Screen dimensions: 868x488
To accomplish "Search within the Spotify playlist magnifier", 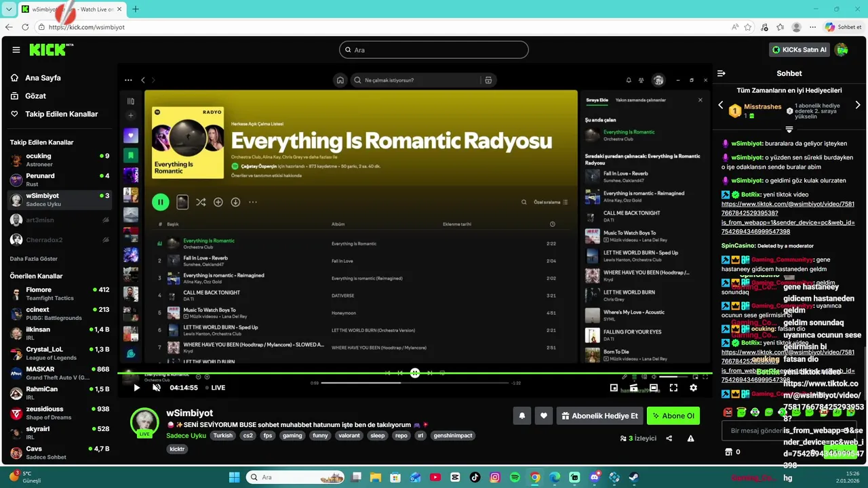I will point(524,202).
